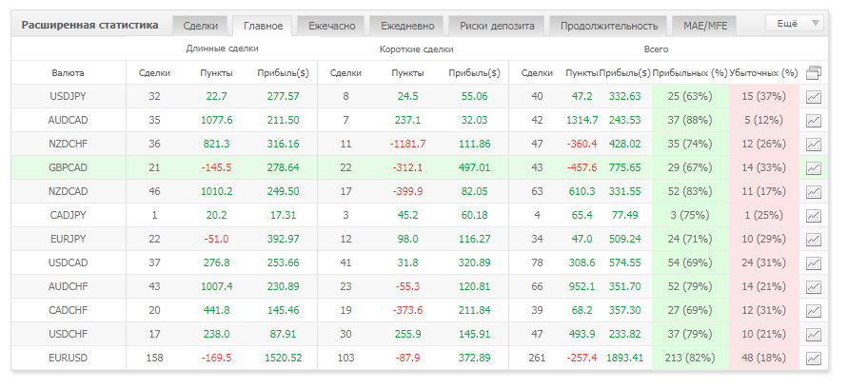The image size is (868, 389).
Task: Open chart icon for NZDCHF row
Action: 813,145
